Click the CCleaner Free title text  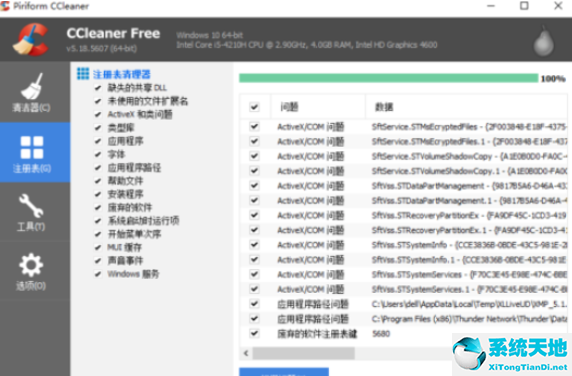point(113,34)
